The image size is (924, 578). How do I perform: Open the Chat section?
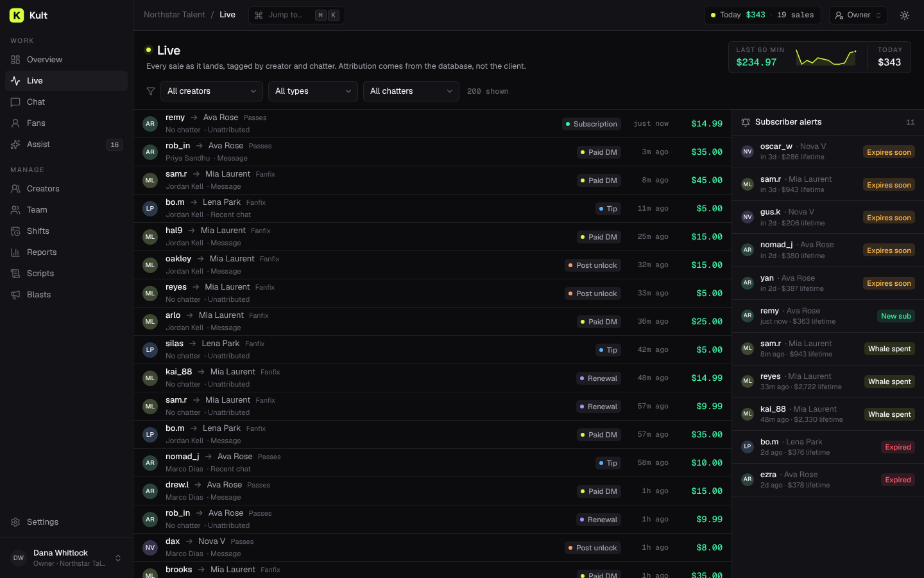pyautogui.click(x=67, y=102)
